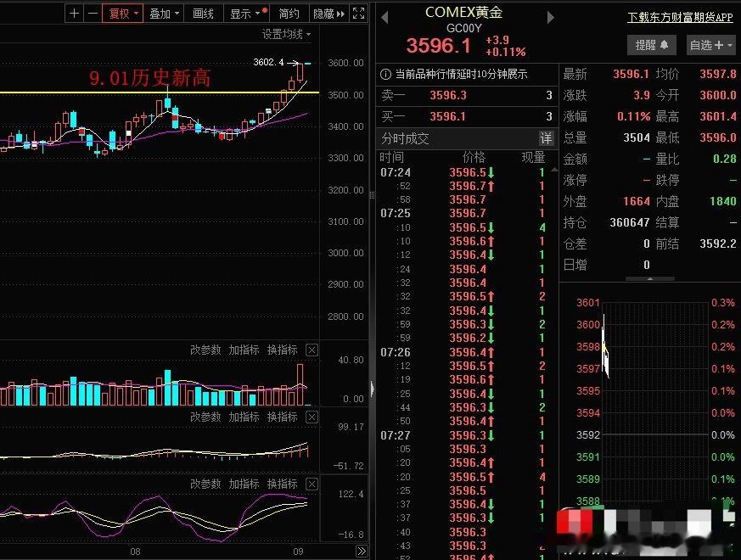Go to next instrument with right arrow
The width and height of the screenshot is (741, 560).
coord(550,18)
